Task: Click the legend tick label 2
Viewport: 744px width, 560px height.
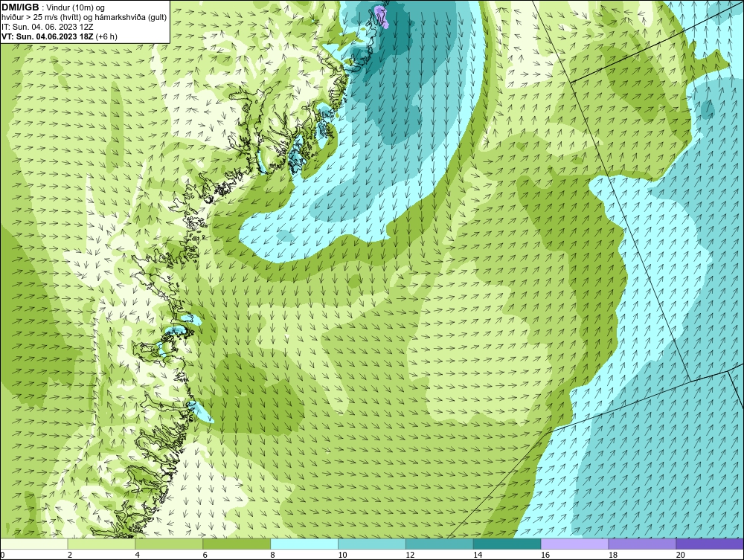Action: 70,555
